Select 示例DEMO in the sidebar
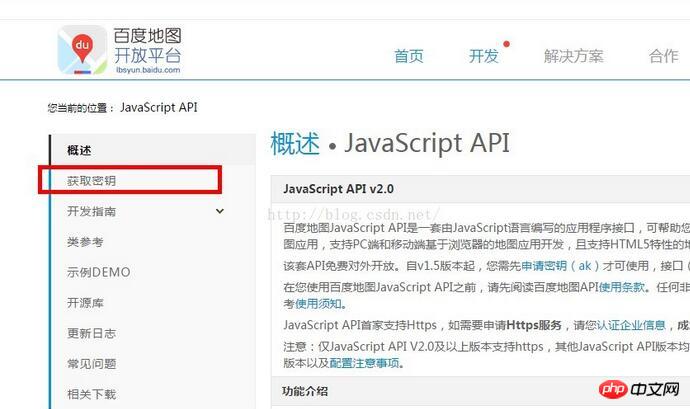Image resolution: width=690 pixels, height=409 pixels. click(99, 272)
